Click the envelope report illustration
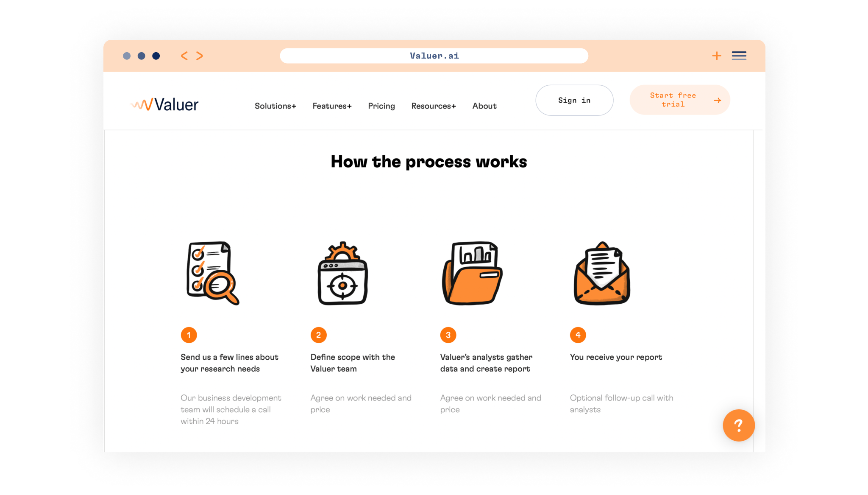Viewport: 868px width, 495px height. tap(602, 273)
